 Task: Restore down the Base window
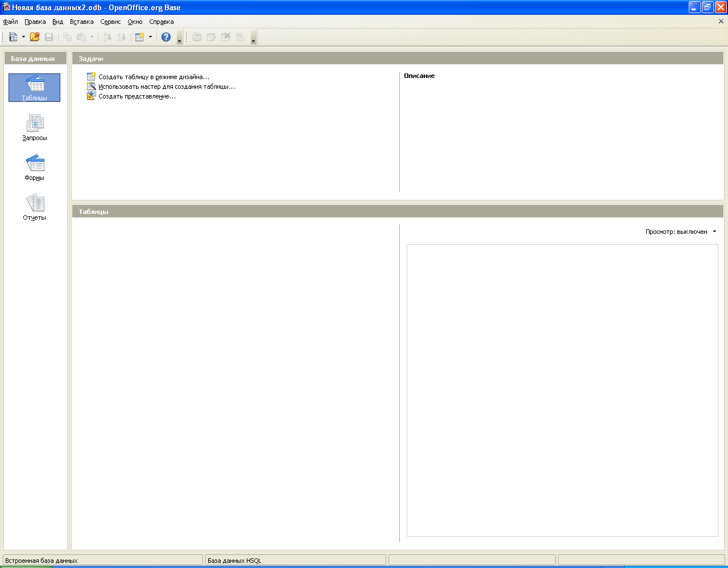708,7
